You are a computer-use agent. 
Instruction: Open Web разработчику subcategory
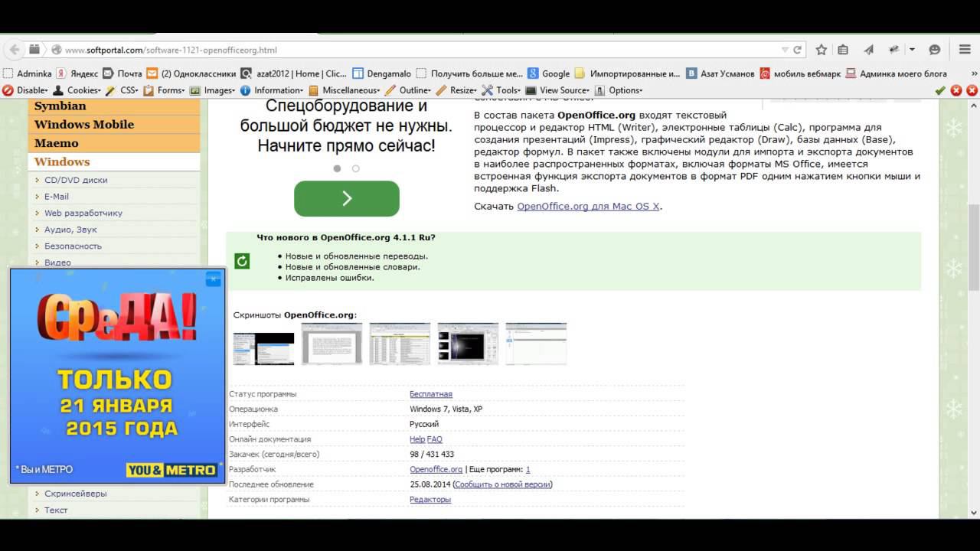click(x=83, y=213)
